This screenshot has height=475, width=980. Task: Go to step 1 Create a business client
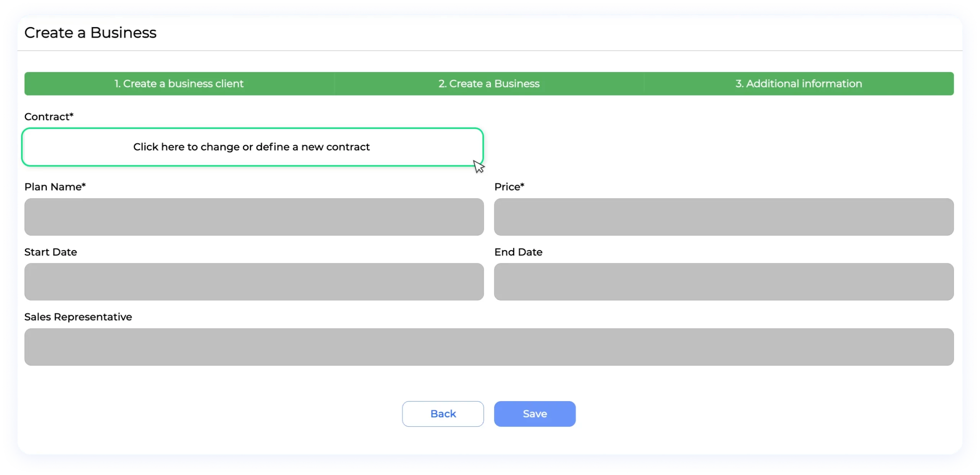coord(179,83)
